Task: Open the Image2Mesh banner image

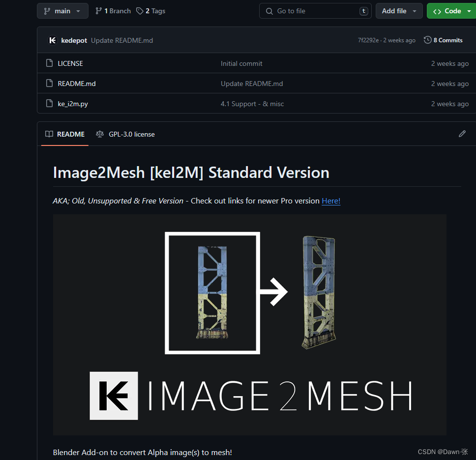Action: [249, 325]
